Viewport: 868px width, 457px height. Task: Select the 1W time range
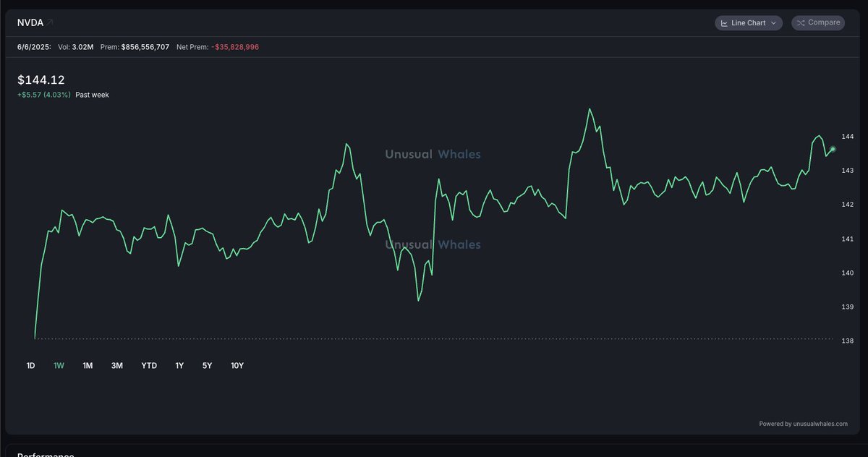tap(59, 366)
